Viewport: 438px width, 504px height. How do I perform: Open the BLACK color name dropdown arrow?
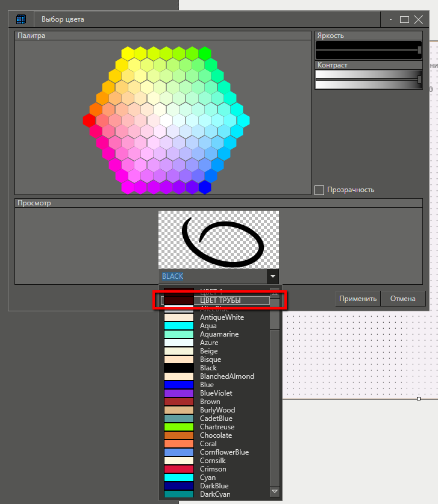pos(274,276)
